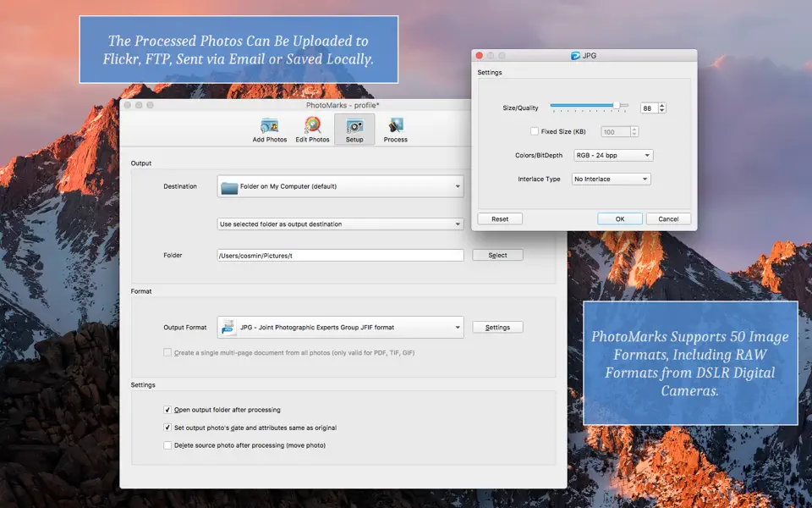This screenshot has height=508, width=812.
Task: Open JPG Settings with the Settings button
Action: pyautogui.click(x=497, y=327)
